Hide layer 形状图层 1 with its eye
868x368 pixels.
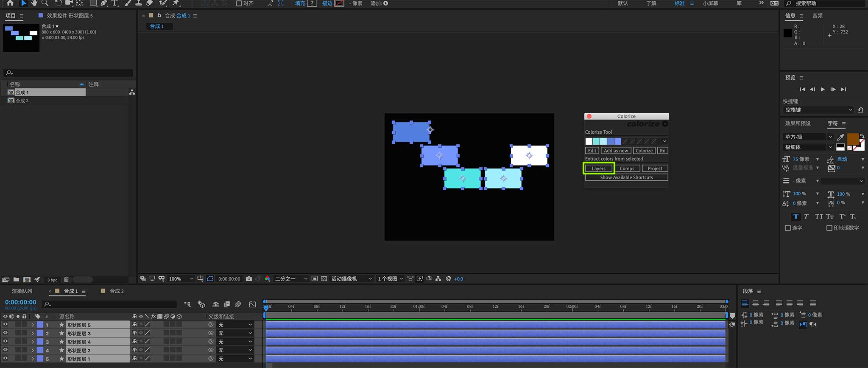pos(6,359)
